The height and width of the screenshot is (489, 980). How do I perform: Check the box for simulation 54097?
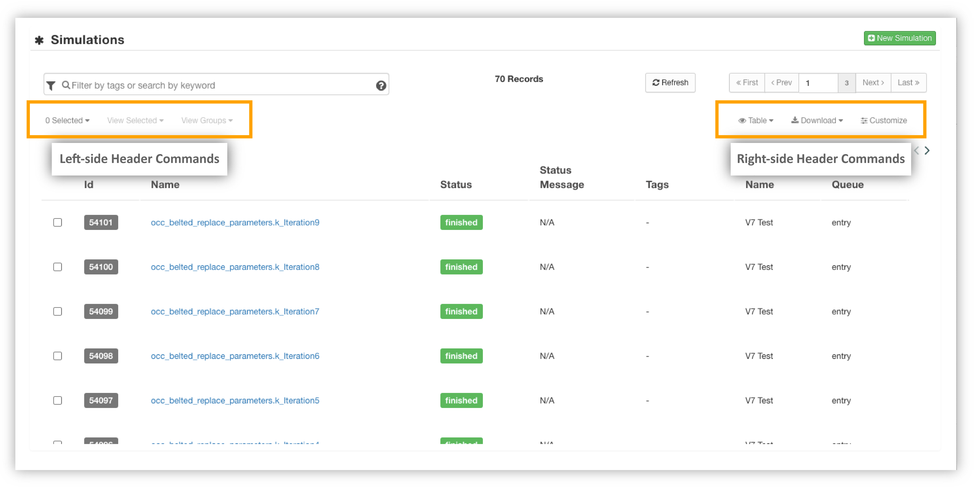[57, 400]
